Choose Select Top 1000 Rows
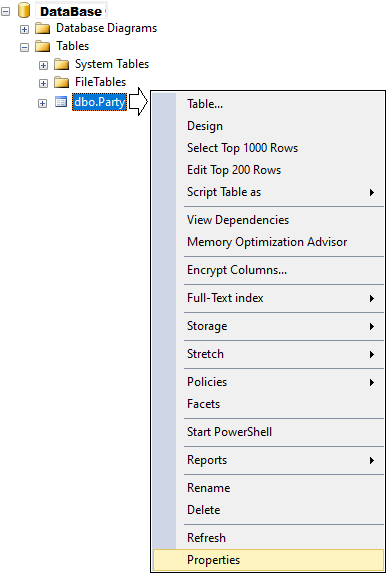The width and height of the screenshot is (390, 578). (x=242, y=148)
